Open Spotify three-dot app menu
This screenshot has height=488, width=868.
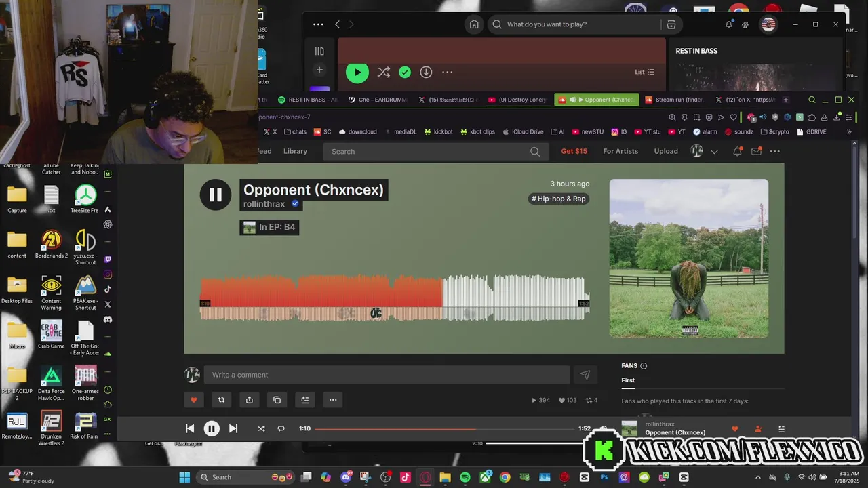318,24
